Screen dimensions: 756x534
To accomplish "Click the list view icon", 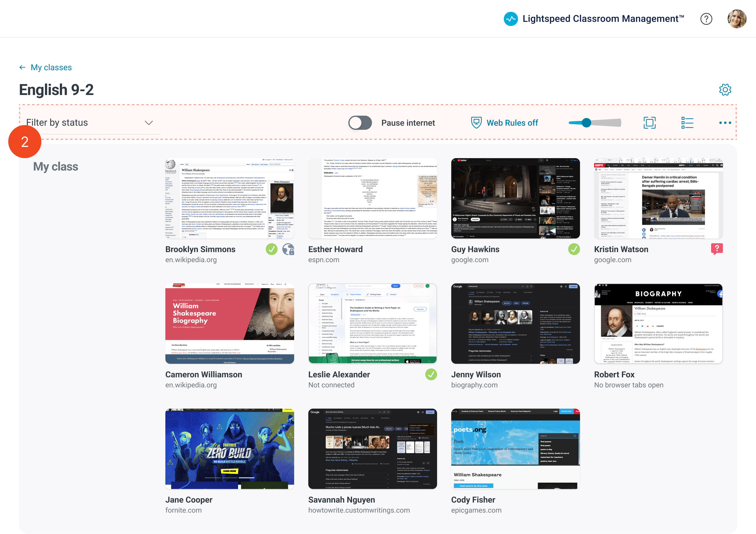I will point(687,122).
